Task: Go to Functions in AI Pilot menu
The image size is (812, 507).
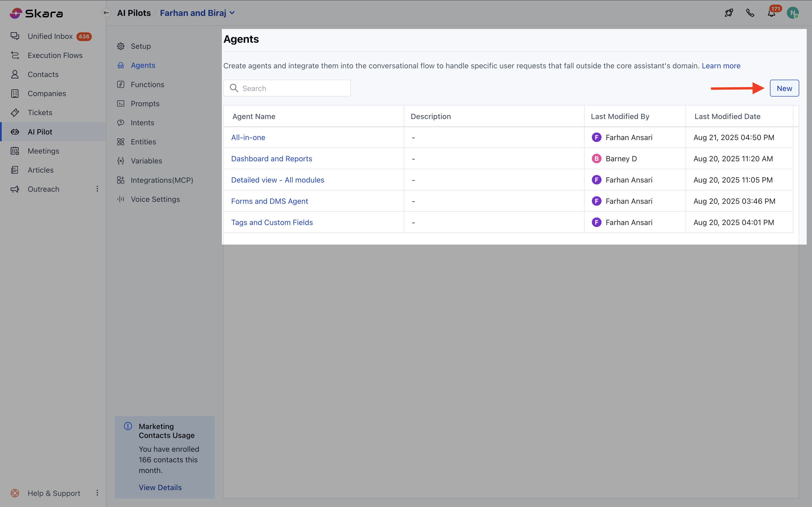Action: [147, 84]
